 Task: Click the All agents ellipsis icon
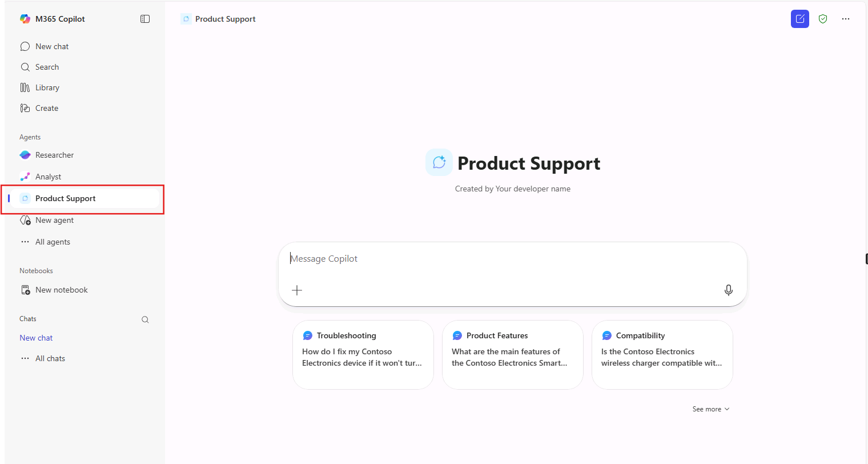pyautogui.click(x=25, y=242)
